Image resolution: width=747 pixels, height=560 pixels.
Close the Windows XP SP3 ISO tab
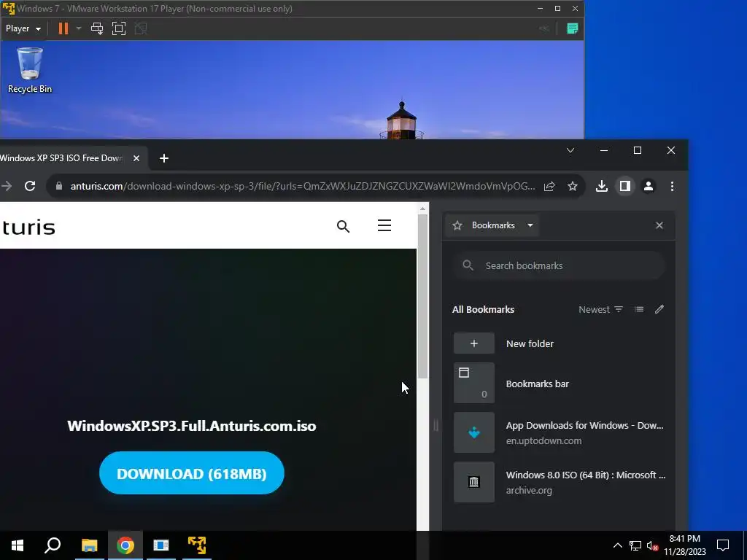coord(136,158)
